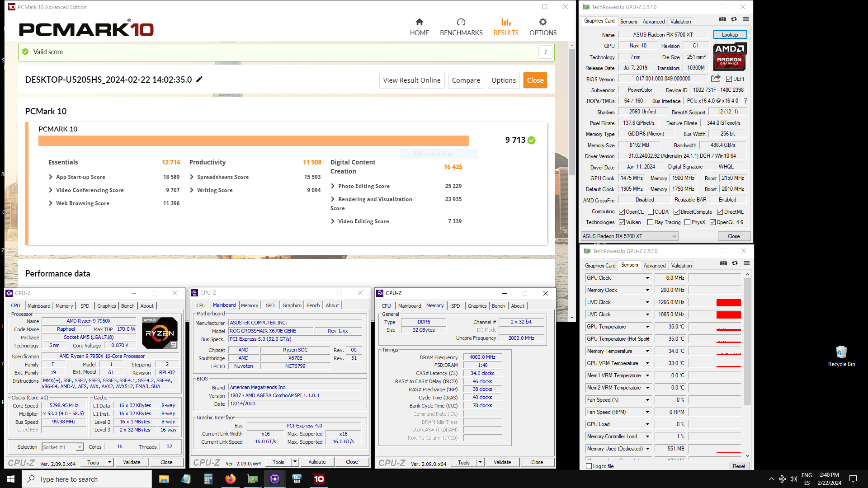The height and width of the screenshot is (488, 868).
Task: Open Socket #1 selection dropdown in CPU-Z
Action: (62, 447)
